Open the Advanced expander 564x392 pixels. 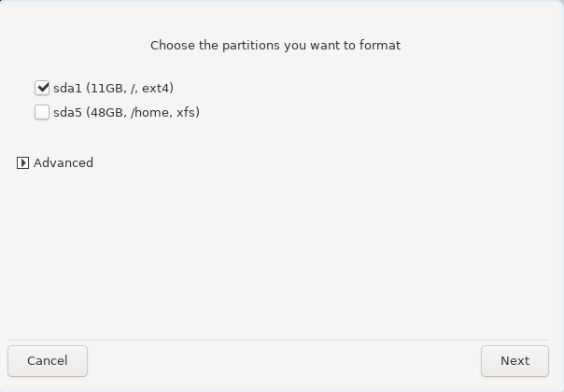tap(55, 163)
